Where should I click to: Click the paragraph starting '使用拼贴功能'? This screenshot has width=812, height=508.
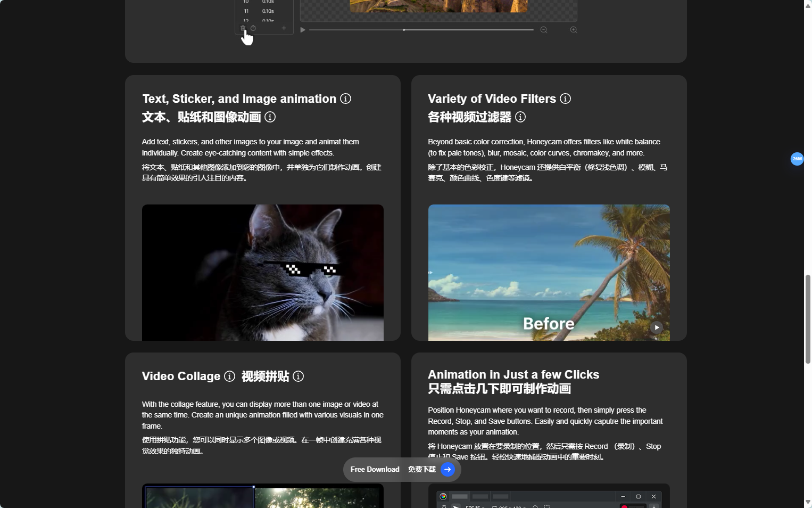[262, 445]
